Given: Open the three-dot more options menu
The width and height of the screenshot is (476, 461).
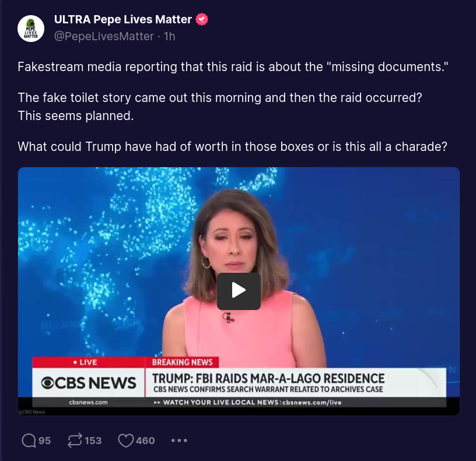Looking at the screenshot, I should pos(179,441).
